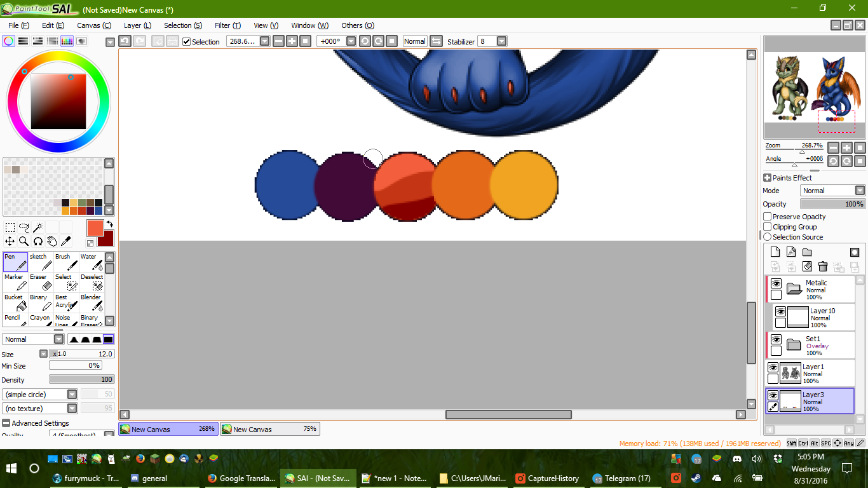Image resolution: width=868 pixels, height=488 pixels.
Task: Create a new layer folder
Action: pos(807,252)
